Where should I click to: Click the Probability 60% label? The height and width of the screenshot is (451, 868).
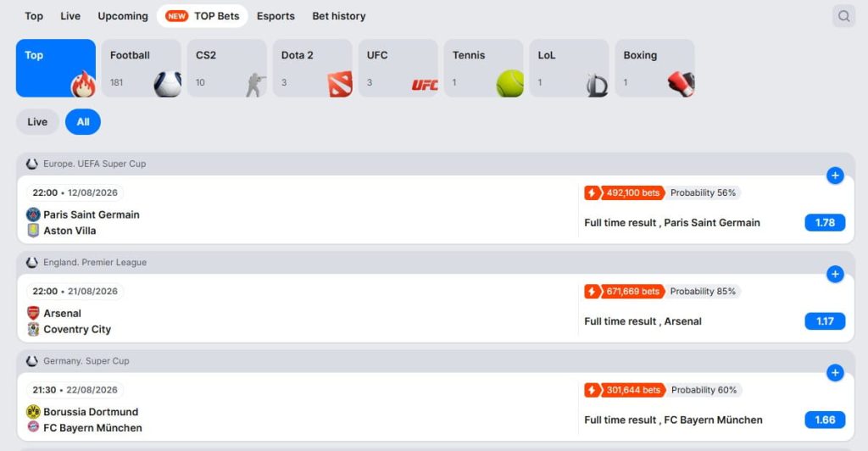[704, 390]
